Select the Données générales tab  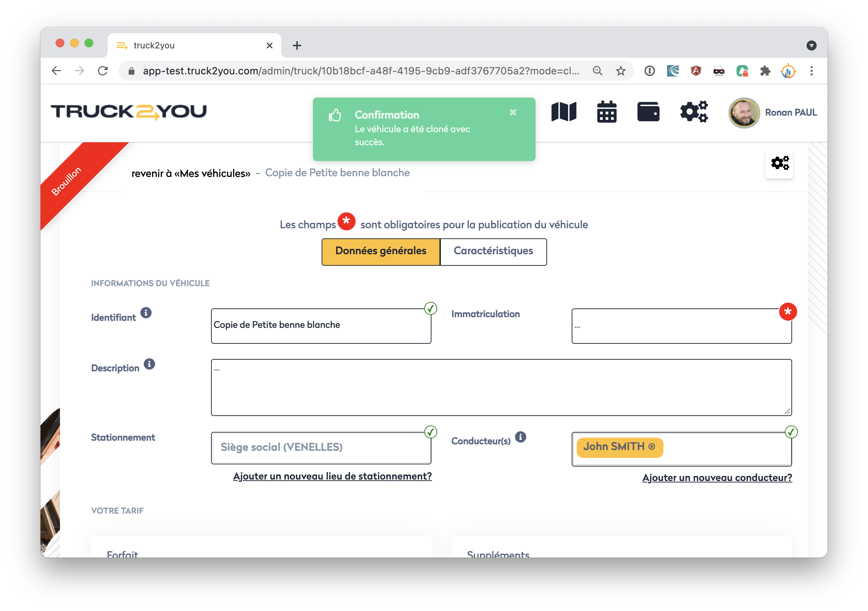click(x=381, y=252)
